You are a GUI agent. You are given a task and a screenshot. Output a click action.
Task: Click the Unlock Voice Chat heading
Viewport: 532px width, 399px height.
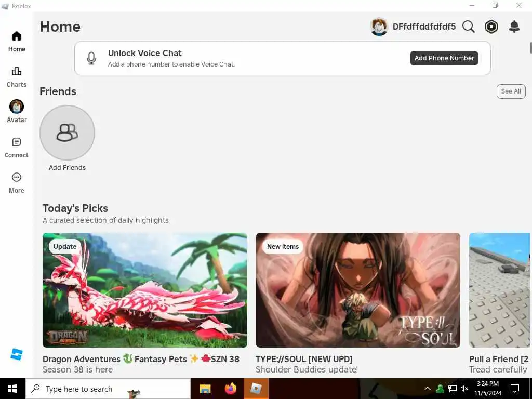(145, 53)
